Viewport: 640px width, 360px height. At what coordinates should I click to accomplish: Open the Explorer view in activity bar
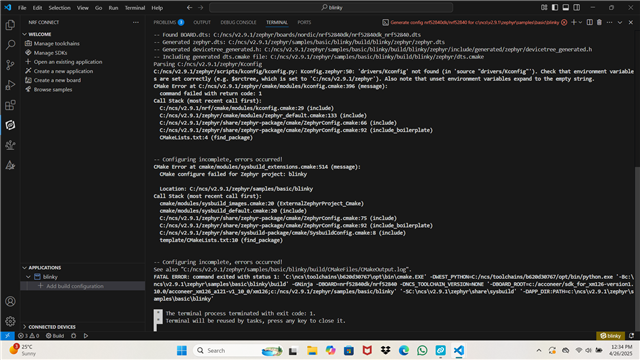point(10,25)
